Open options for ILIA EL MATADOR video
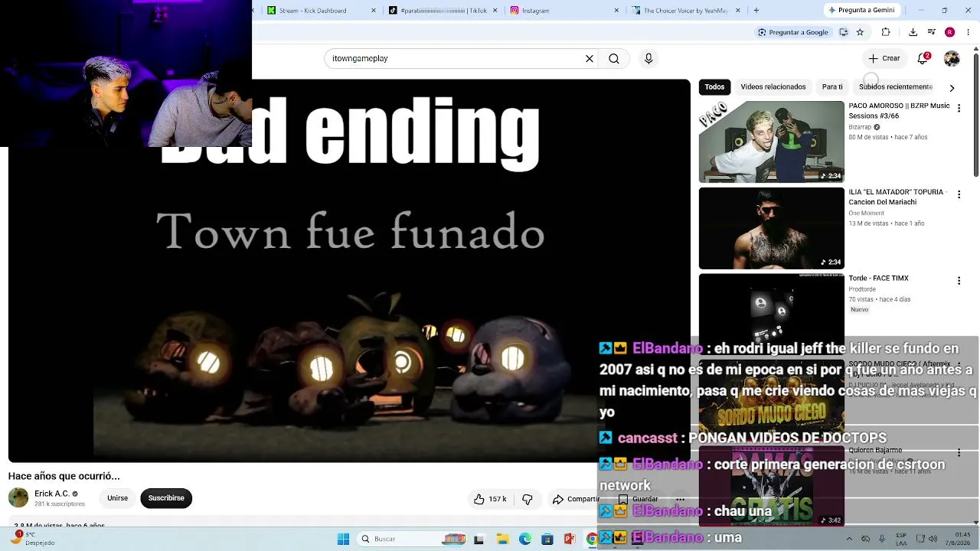This screenshot has width=980, height=551. point(959,195)
